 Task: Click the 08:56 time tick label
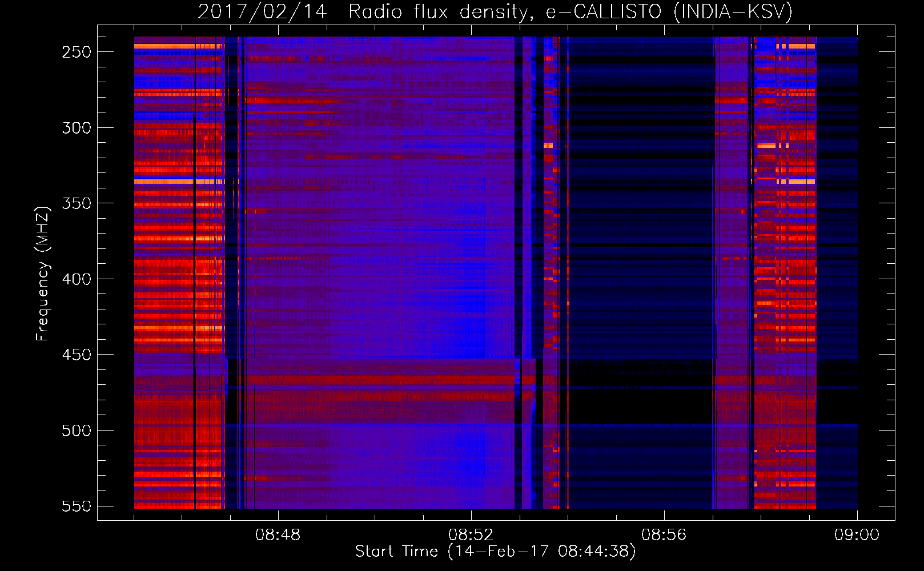pos(664,535)
